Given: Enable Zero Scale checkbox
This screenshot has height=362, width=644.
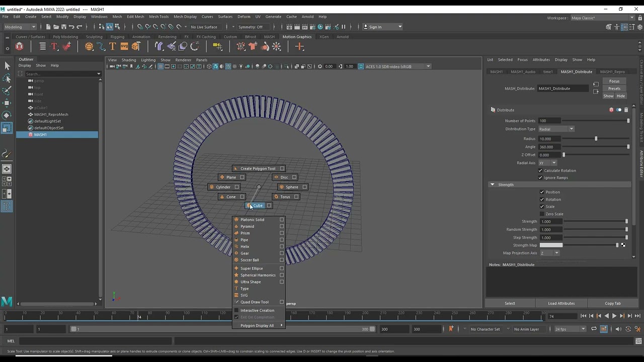Looking at the screenshot, I should click(x=542, y=214).
